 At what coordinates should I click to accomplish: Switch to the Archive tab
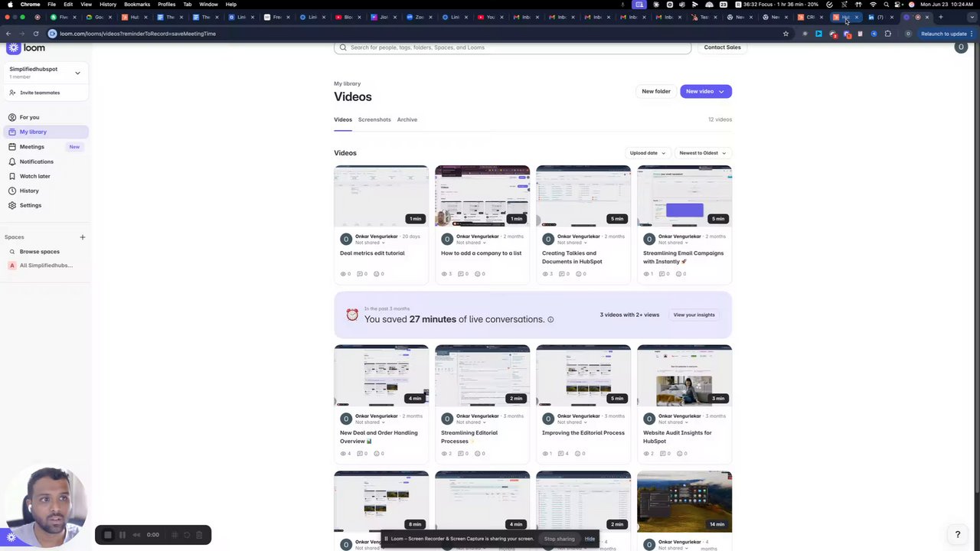pyautogui.click(x=407, y=119)
